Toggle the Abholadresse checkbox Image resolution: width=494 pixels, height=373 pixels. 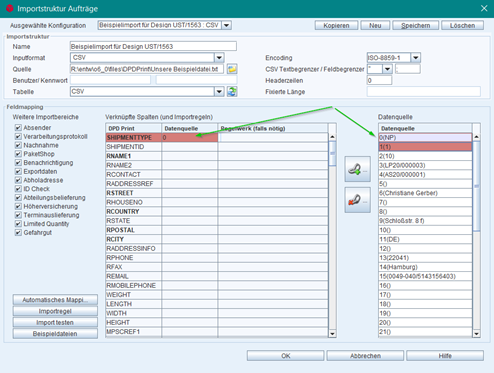click(x=18, y=180)
